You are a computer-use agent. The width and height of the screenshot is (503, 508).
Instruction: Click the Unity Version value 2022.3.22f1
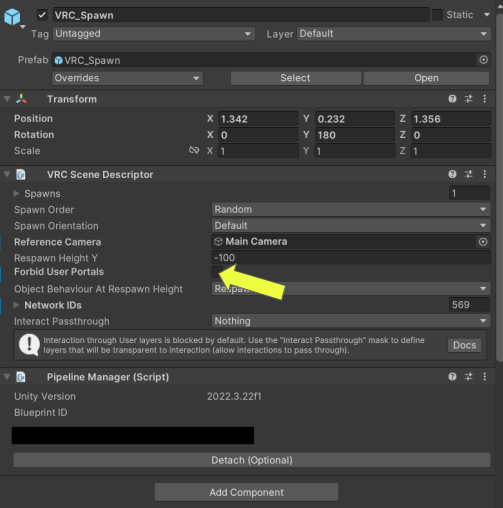click(234, 396)
